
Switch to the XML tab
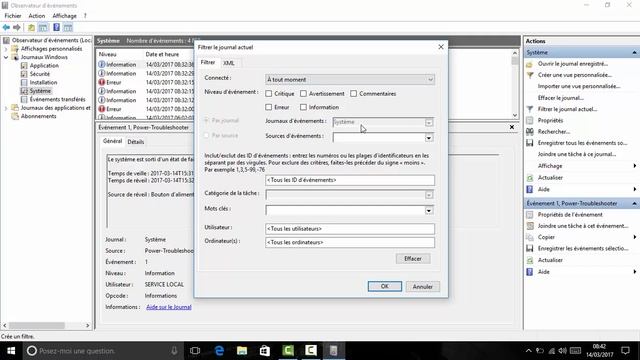pos(229,63)
